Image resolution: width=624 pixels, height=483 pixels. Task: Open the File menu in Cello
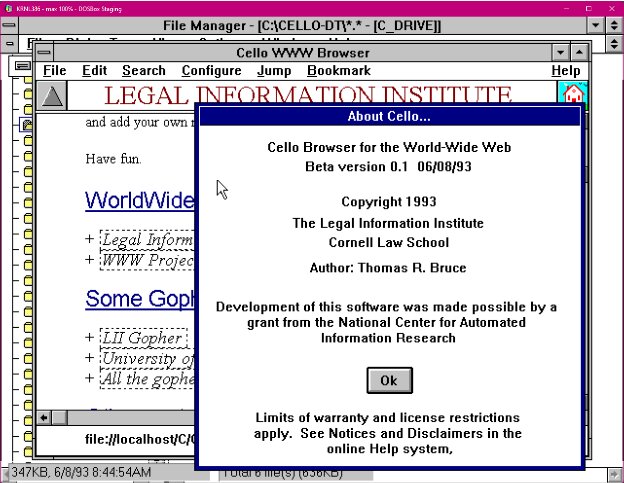(x=55, y=70)
